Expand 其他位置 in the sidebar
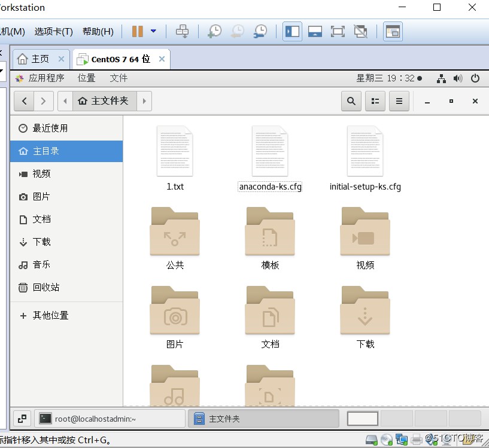 66,315
